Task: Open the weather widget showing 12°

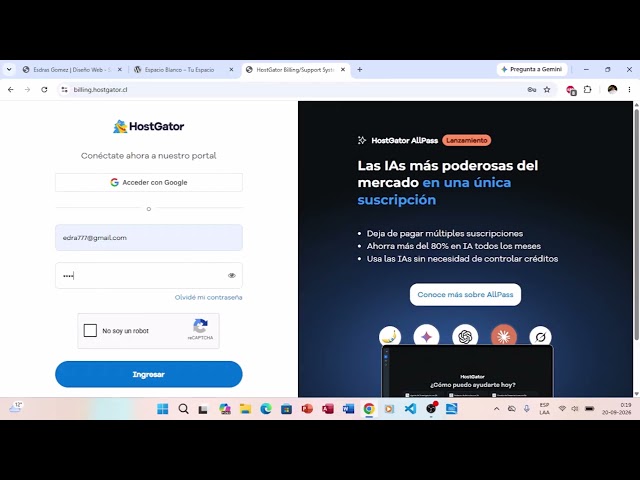Action: pos(16,408)
